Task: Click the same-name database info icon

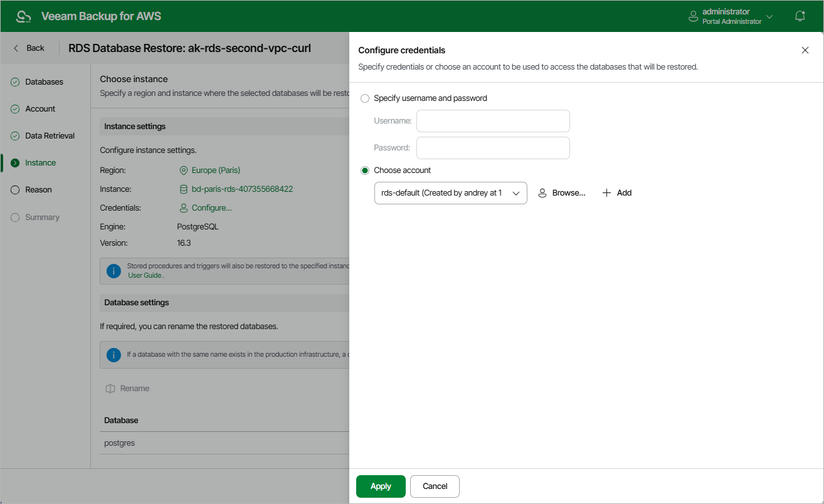Action: tap(114, 355)
